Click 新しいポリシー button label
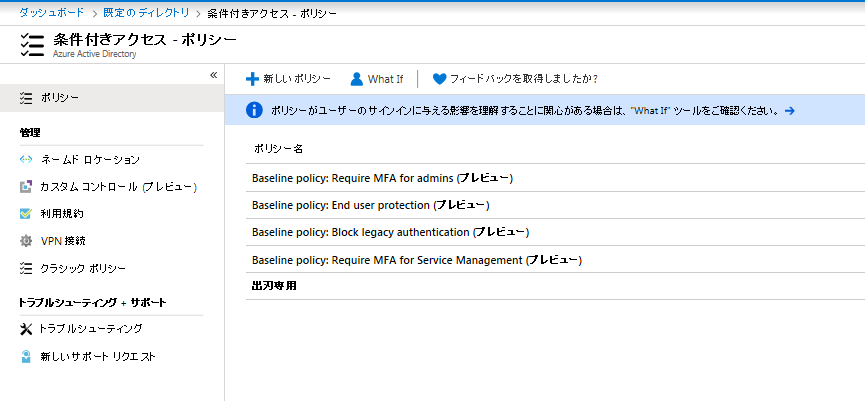Viewport: 865px width, 401px height. (297, 79)
